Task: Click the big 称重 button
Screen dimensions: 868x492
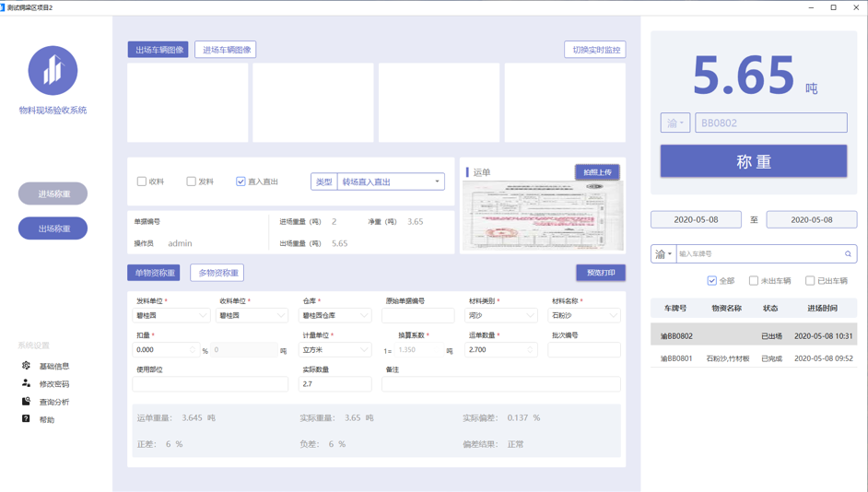Action: (754, 161)
